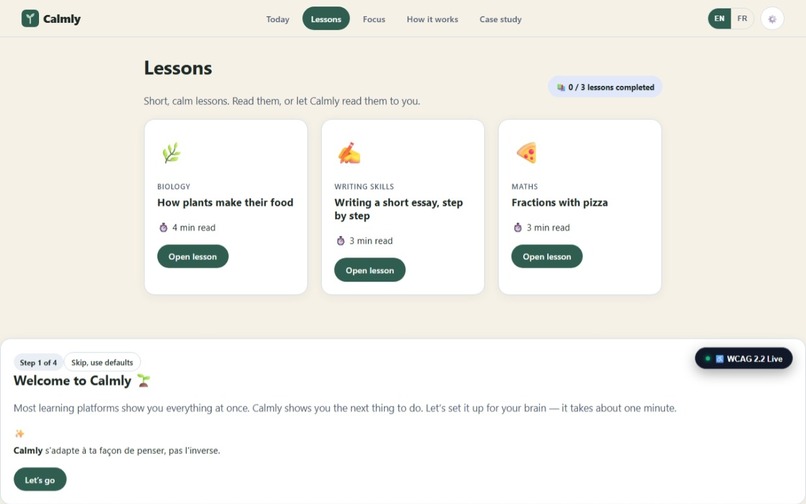Image resolution: width=806 pixels, height=504 pixels.
Task: Click the MATHS category label
Action: 524,186
